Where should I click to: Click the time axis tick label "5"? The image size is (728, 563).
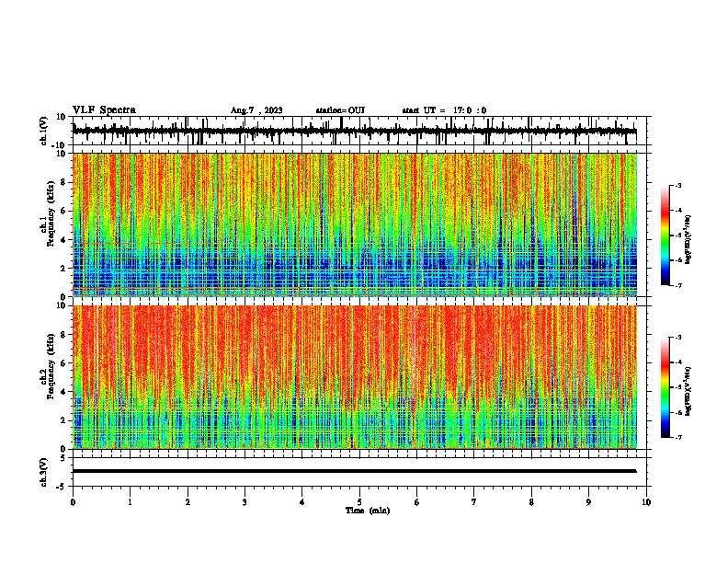(x=359, y=502)
